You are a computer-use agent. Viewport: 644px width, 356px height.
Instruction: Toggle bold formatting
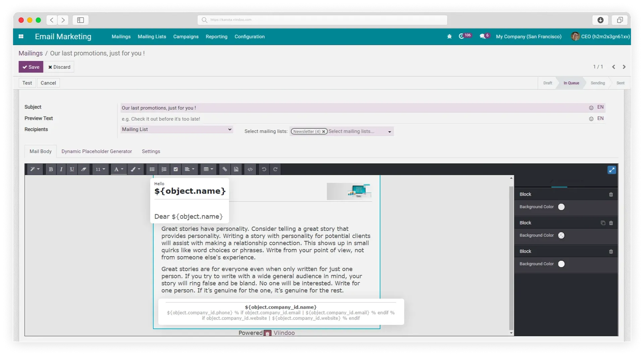(x=51, y=169)
